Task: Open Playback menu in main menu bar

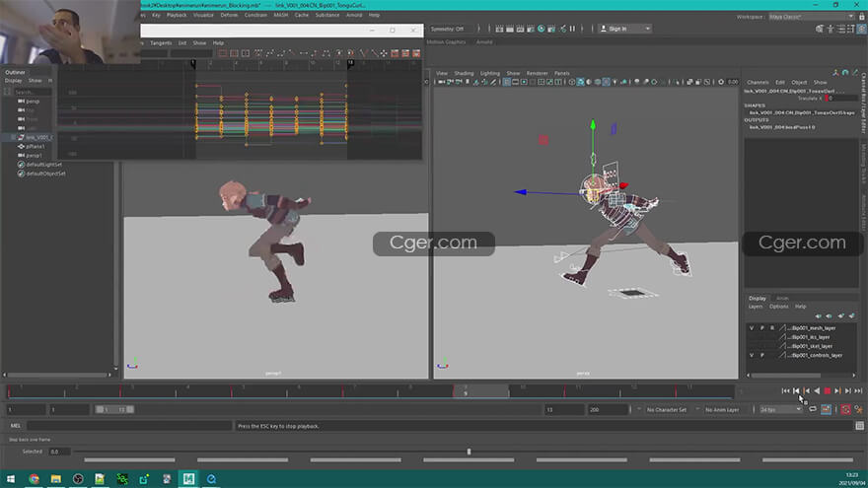Action: 177,15
